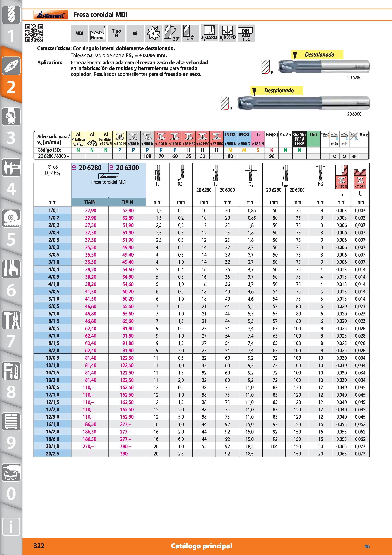Select the drill bit icon for section 1
392x555 pixels.
[11, 15]
